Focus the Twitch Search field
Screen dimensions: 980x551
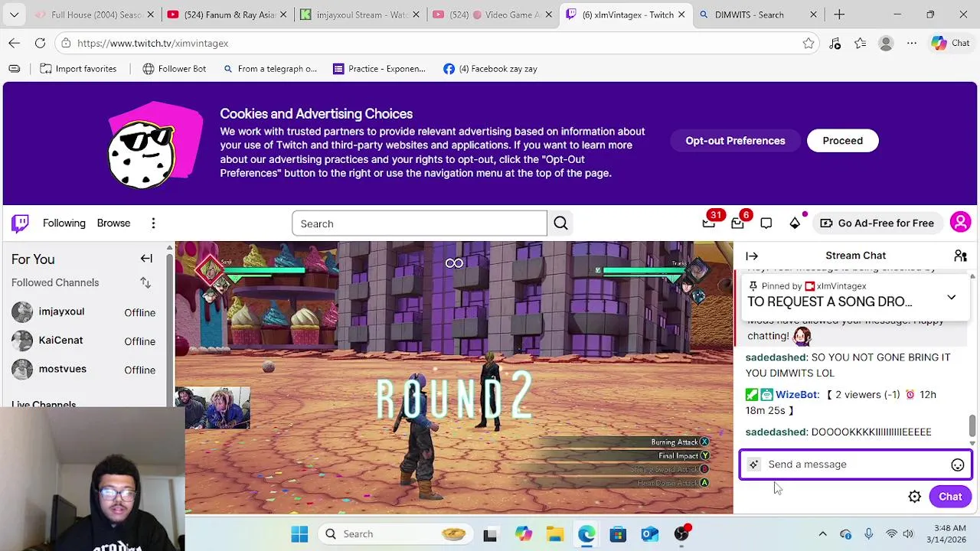tap(419, 223)
